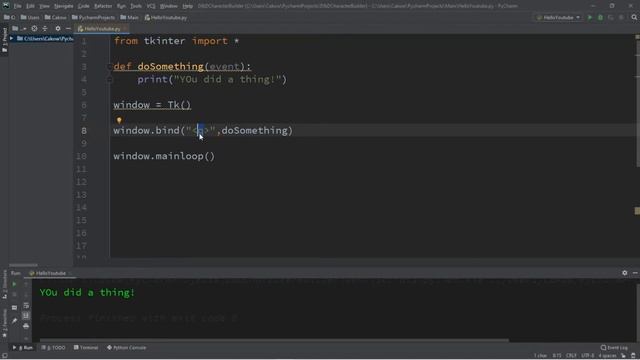Viewport: 640px width, 360px height.
Task: Open the TODO tool window tab
Action: [53, 348]
